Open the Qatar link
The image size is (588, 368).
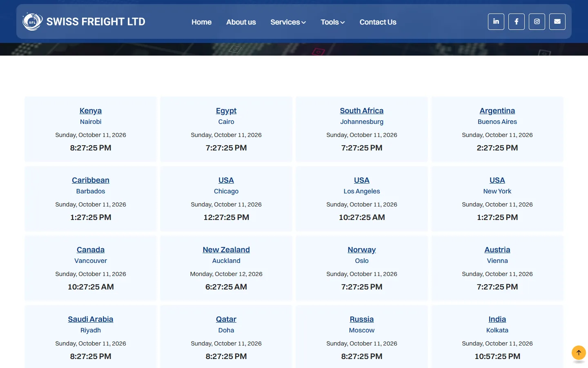pyautogui.click(x=226, y=319)
